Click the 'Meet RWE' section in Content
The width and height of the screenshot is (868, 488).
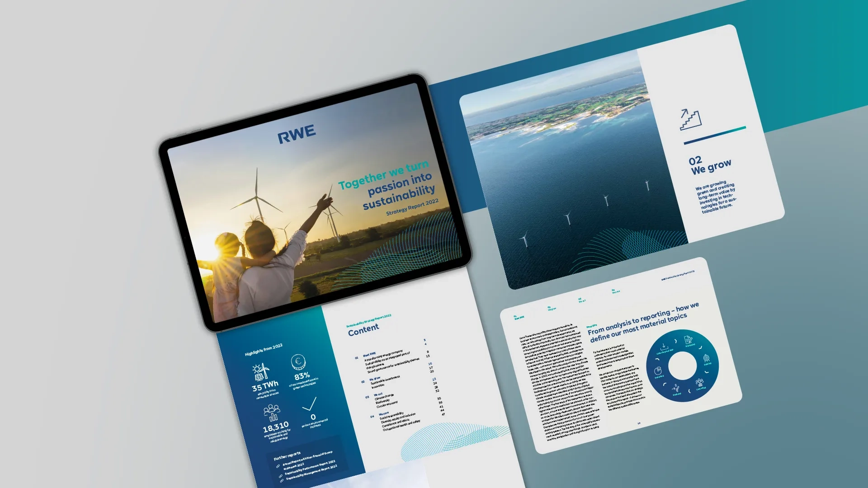pyautogui.click(x=369, y=355)
